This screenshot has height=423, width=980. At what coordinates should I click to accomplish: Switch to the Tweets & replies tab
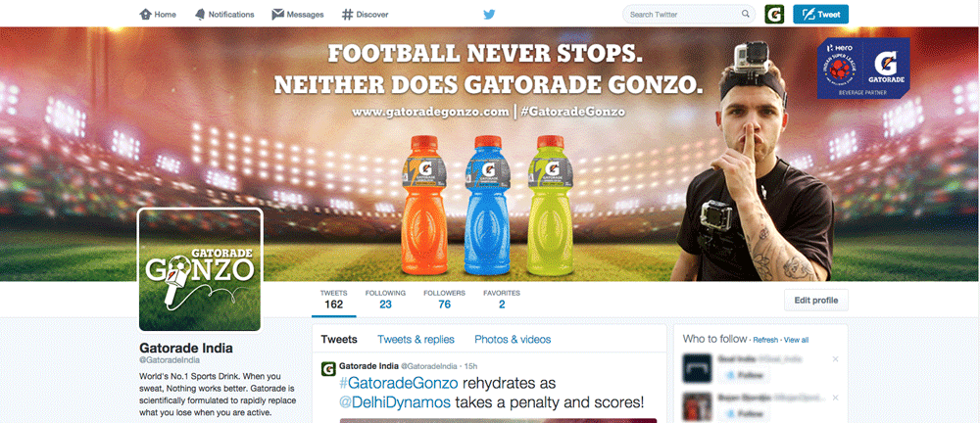tap(416, 340)
